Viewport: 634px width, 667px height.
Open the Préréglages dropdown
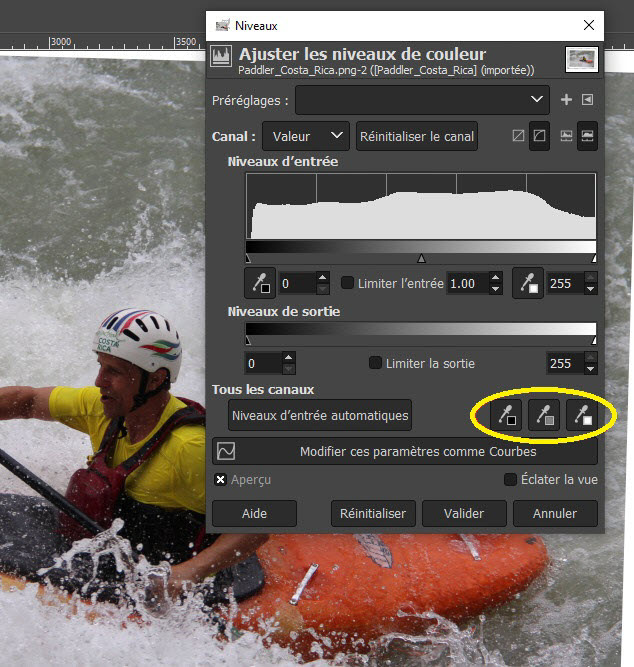click(422, 100)
